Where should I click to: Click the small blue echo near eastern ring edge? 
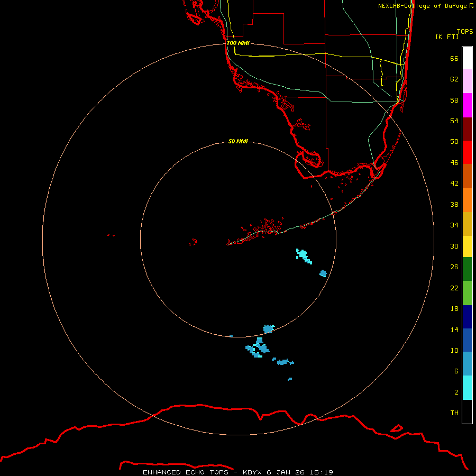click(323, 273)
